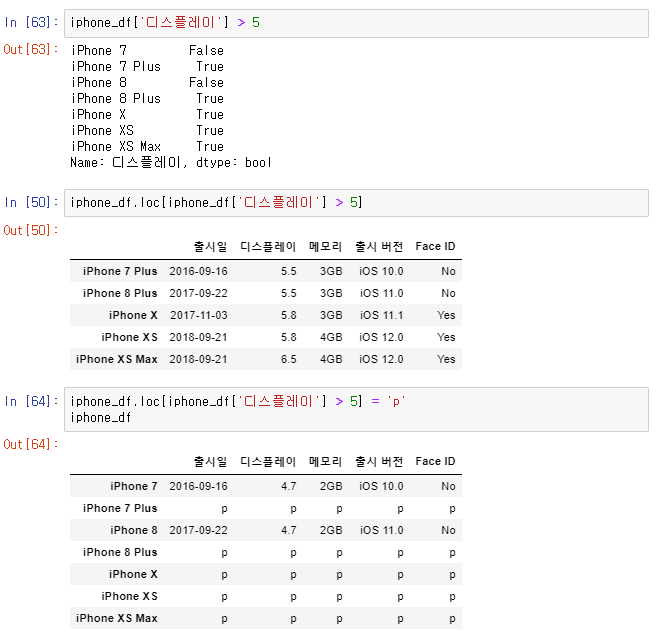This screenshot has width=660, height=639.
Task: Click 'iPhone 7 Plus True' row in Out[63]
Action: [147, 67]
